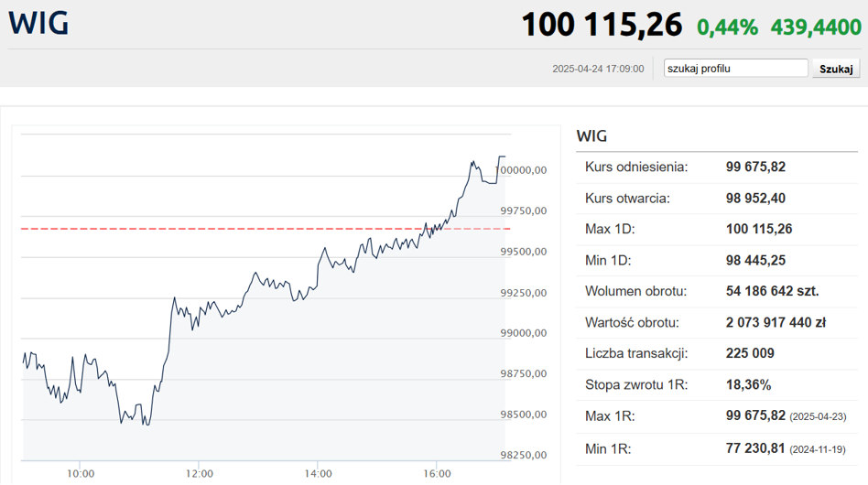The height and width of the screenshot is (485, 868).
Task: Click the 12:00 label on the time axis
Action: pyautogui.click(x=199, y=473)
